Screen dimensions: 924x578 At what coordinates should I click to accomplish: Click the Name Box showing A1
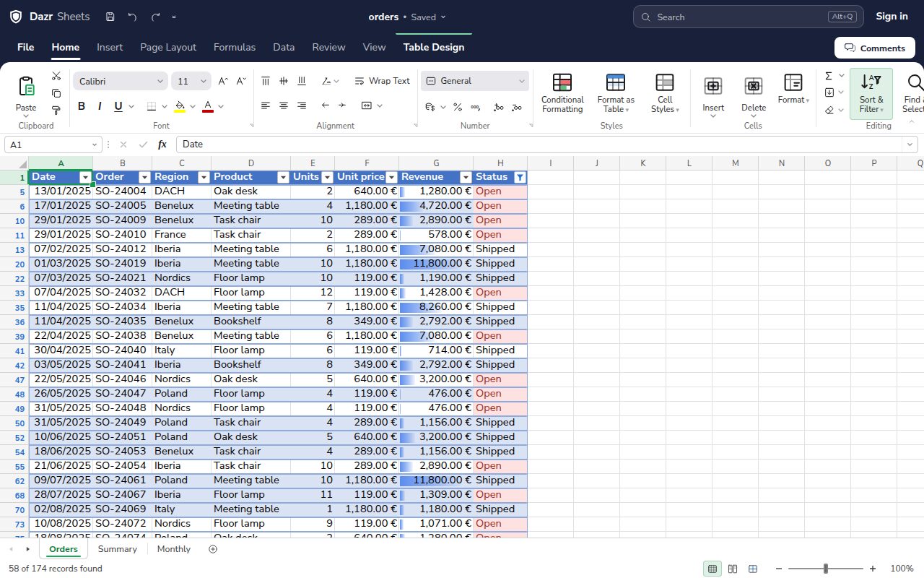click(x=53, y=144)
